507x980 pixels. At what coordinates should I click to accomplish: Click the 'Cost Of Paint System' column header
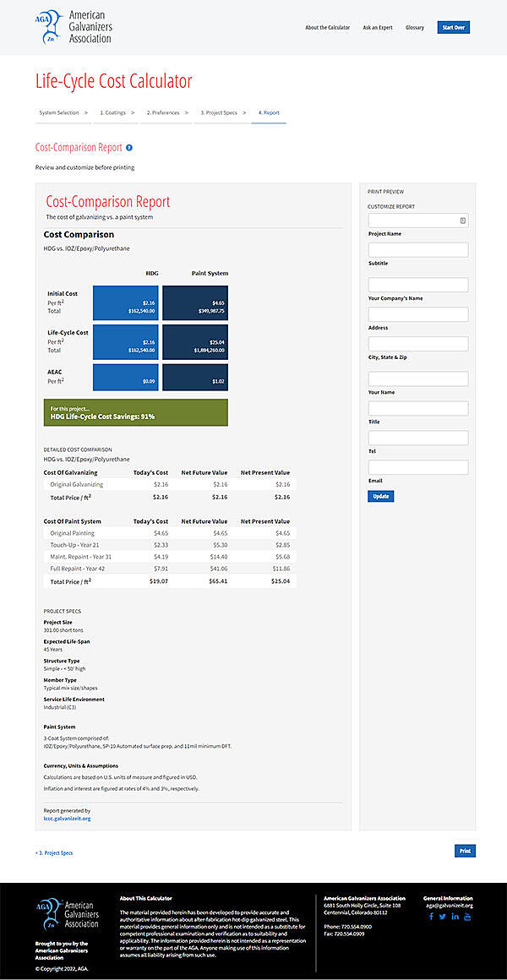point(72,521)
